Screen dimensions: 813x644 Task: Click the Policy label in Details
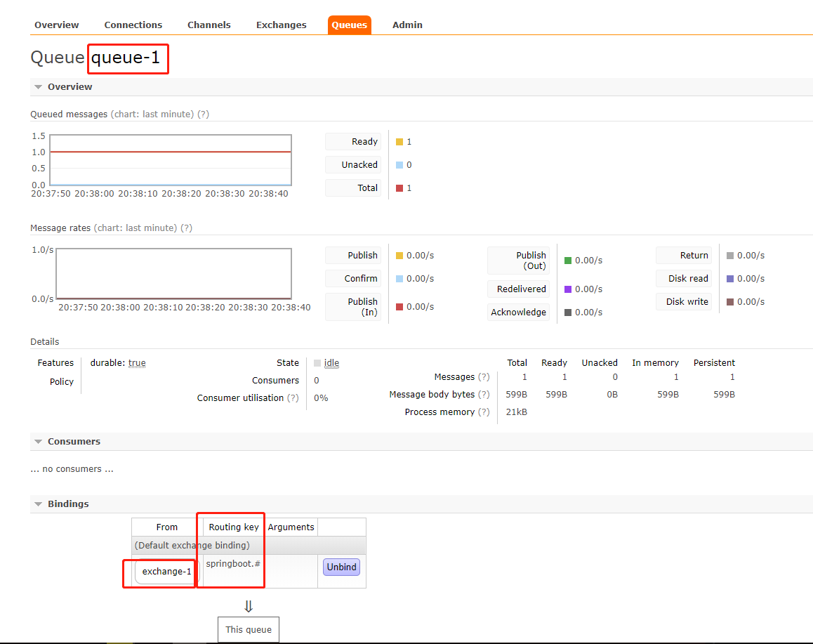(x=62, y=381)
